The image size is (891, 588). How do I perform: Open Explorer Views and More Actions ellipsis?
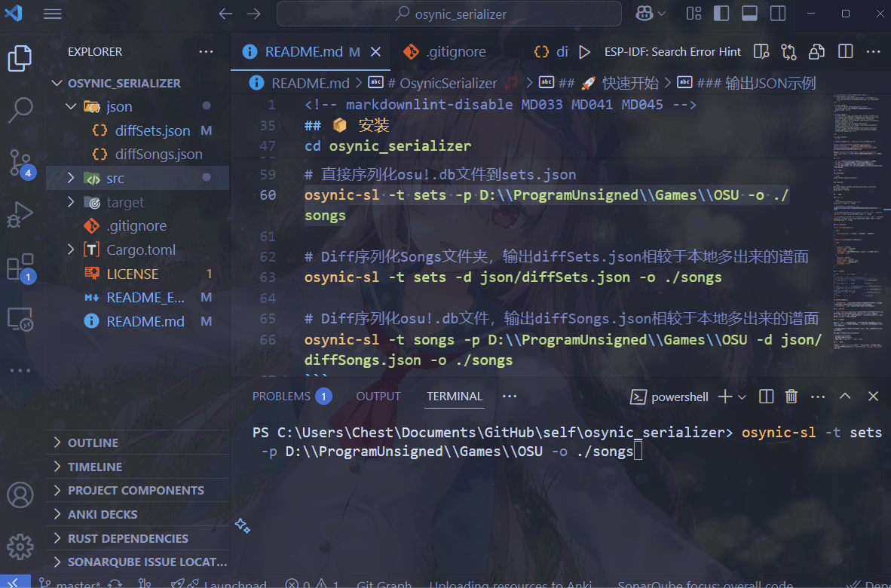click(x=207, y=52)
